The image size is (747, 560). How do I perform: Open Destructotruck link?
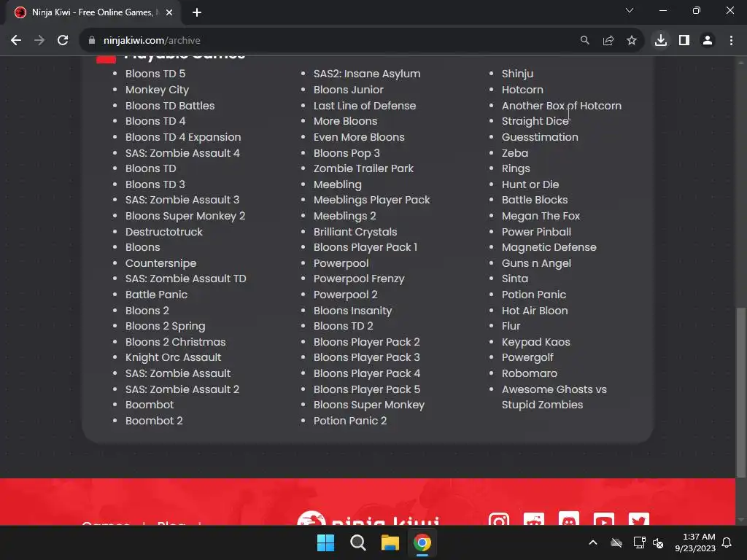tap(164, 232)
